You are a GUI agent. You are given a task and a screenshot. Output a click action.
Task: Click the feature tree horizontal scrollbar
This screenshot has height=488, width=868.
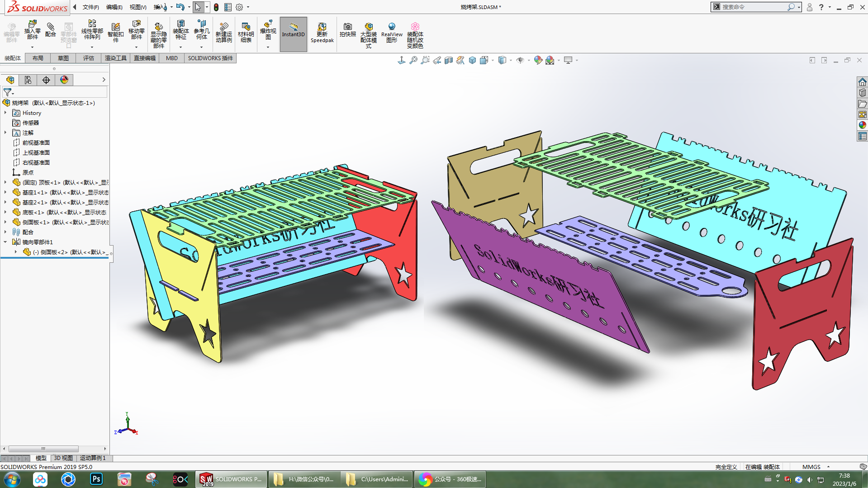tap(44, 449)
